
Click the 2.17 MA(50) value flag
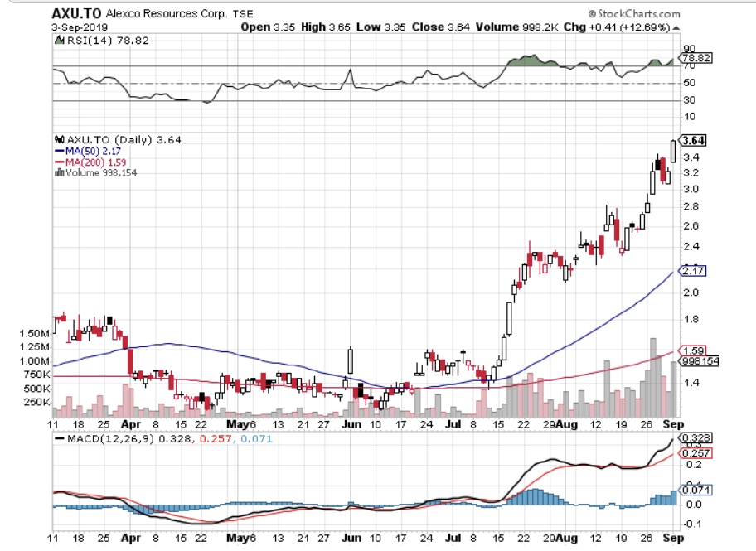pyautogui.click(x=692, y=271)
